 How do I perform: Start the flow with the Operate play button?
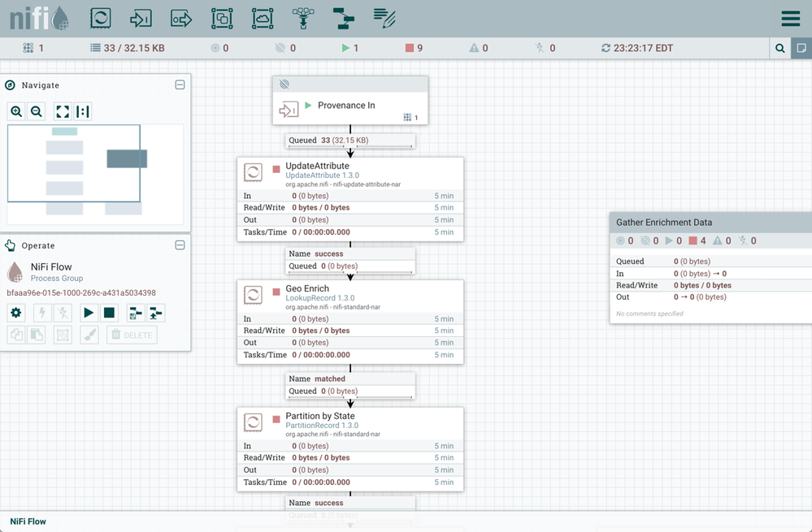click(89, 313)
